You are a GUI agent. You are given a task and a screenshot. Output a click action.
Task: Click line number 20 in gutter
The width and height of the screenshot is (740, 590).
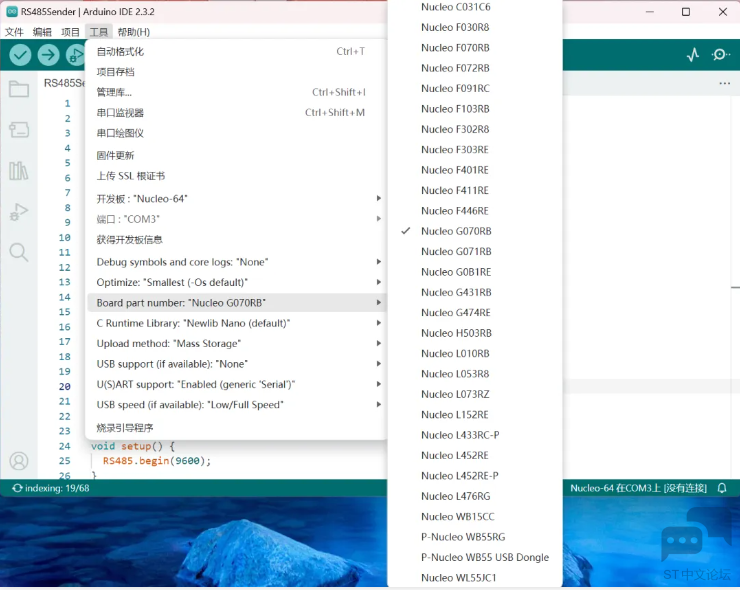click(x=65, y=386)
